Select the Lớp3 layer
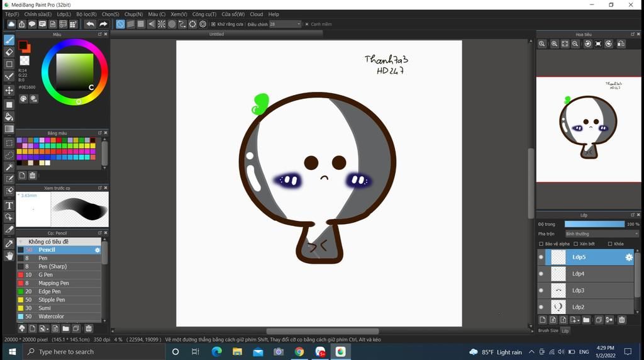 point(586,291)
